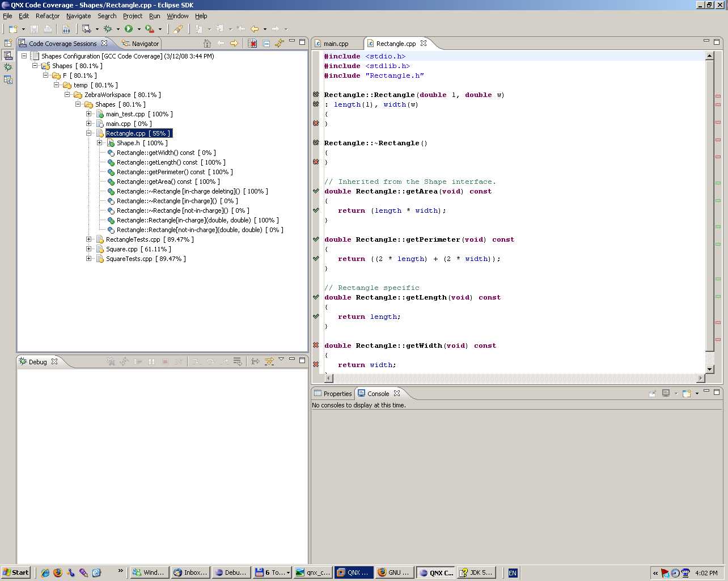Click Collapse All icon in Coverage Sessions panel

pyautogui.click(x=266, y=43)
